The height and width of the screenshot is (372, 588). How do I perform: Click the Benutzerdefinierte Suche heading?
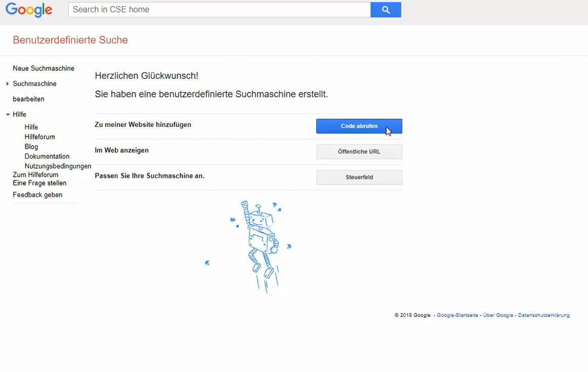pyautogui.click(x=70, y=40)
